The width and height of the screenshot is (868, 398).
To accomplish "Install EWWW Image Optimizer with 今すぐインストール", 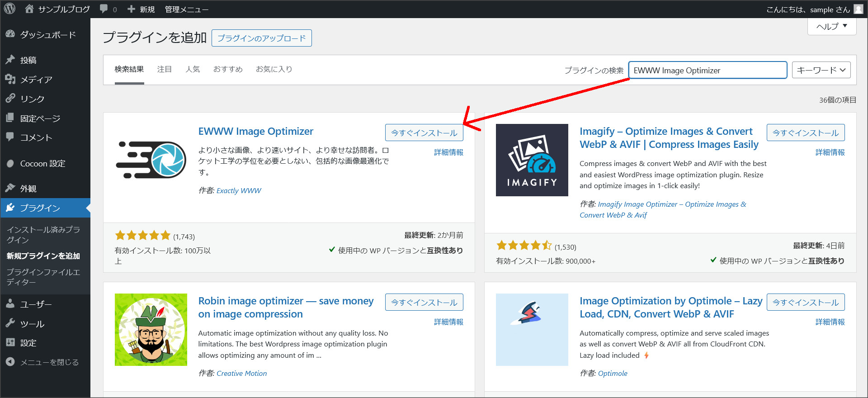I will click(x=424, y=133).
